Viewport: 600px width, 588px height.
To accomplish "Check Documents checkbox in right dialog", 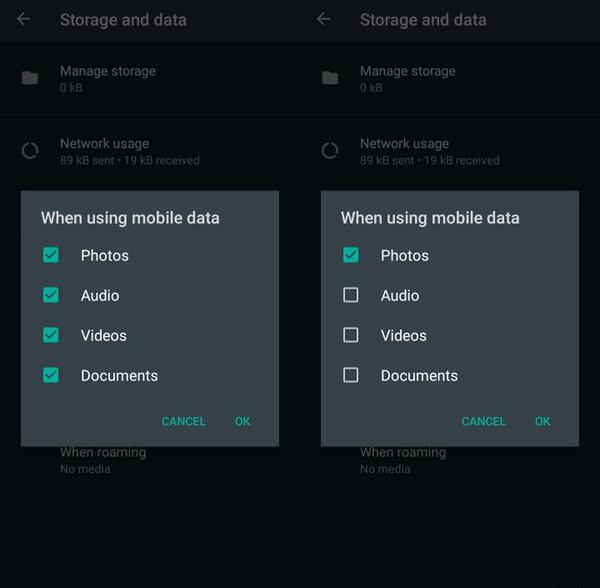I will tap(351, 375).
